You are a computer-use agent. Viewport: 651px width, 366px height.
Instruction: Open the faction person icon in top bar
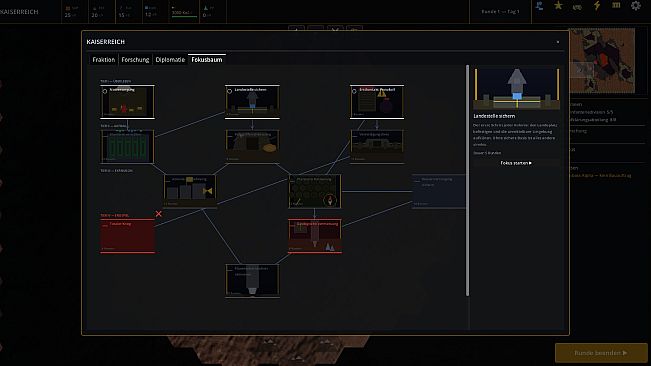(539, 6)
